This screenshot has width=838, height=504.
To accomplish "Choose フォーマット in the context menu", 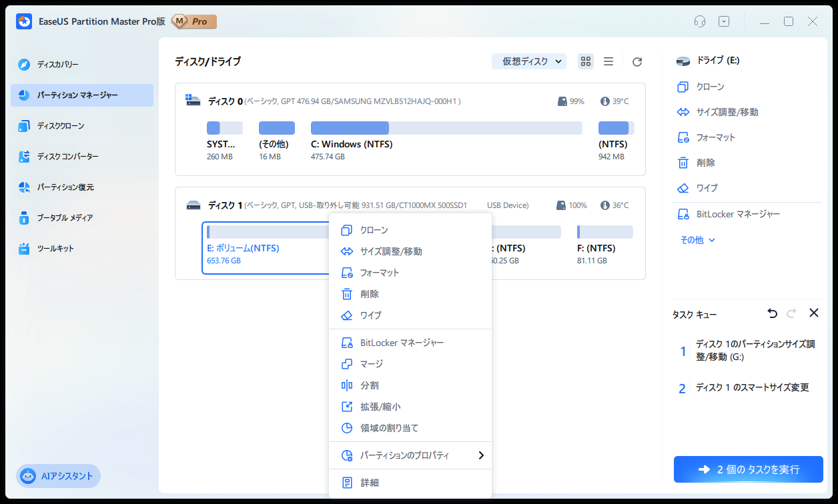I will pos(410,273).
